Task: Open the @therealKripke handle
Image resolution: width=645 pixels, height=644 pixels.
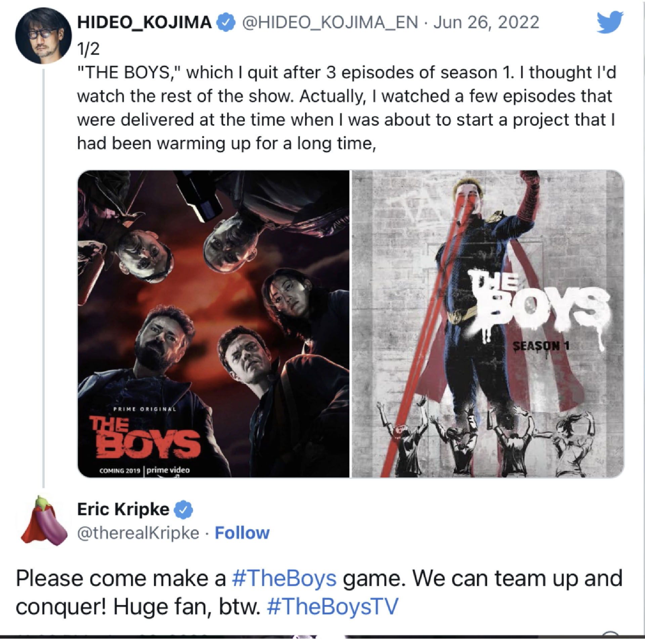Action: 138,533
